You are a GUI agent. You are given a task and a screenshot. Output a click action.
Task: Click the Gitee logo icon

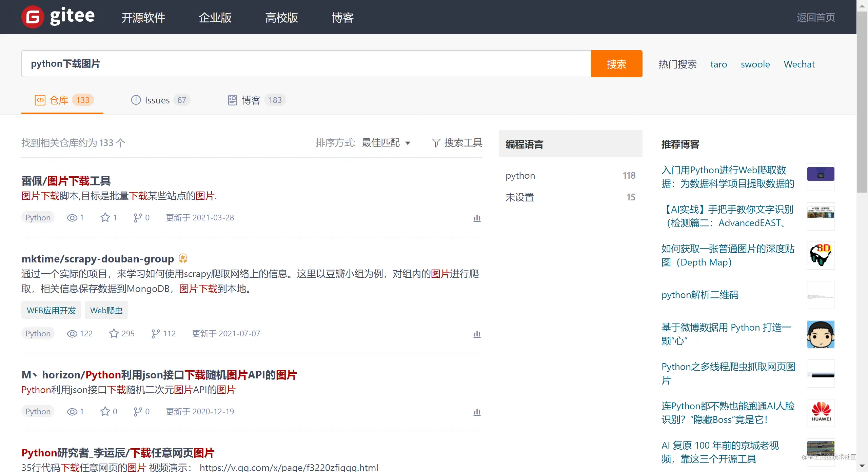(x=33, y=17)
